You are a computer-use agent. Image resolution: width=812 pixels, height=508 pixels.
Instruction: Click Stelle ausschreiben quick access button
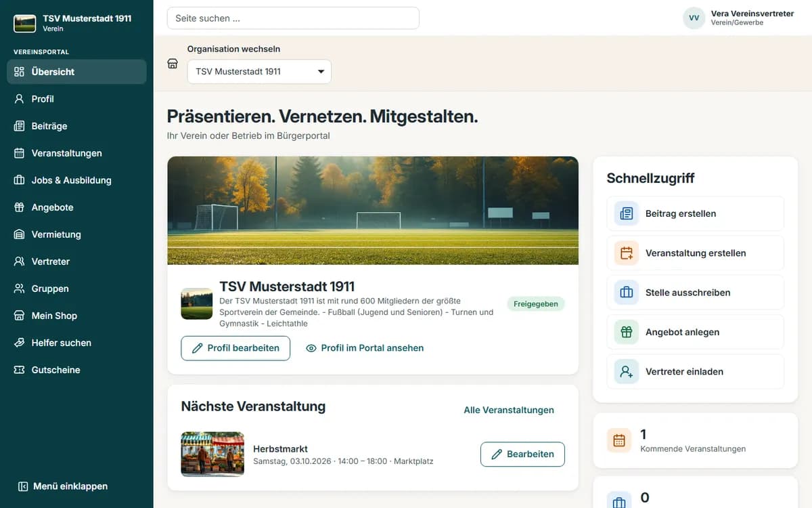coord(696,293)
